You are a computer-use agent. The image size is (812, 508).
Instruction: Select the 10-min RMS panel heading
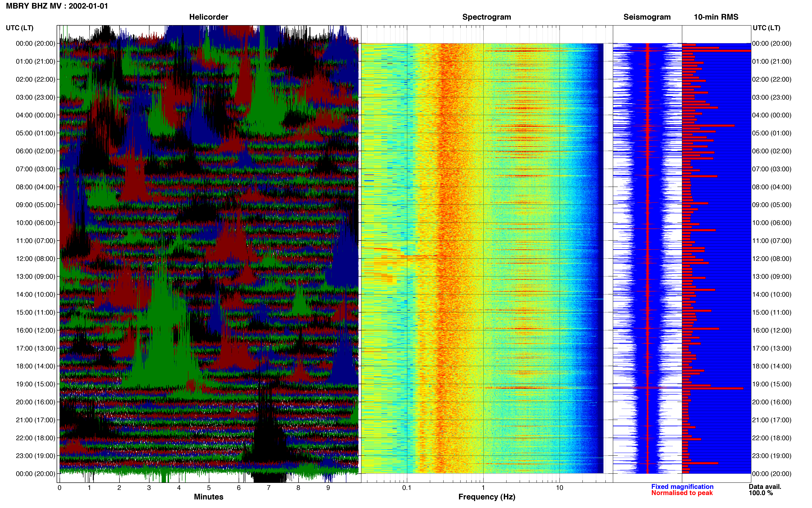pyautogui.click(x=716, y=17)
